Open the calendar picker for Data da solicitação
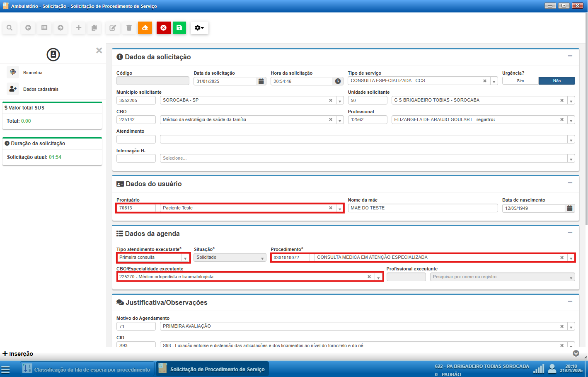 click(261, 81)
